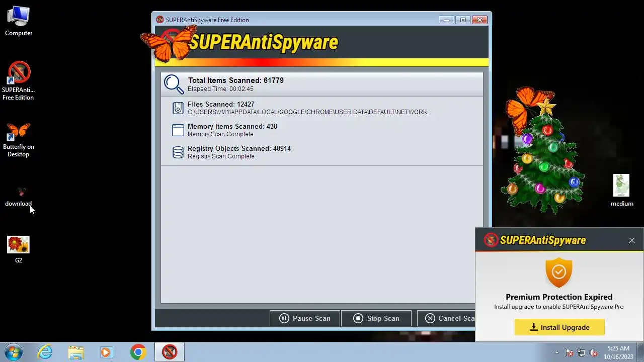Click the muted volume tray icon
The width and height of the screenshot is (644, 362).
click(x=593, y=352)
